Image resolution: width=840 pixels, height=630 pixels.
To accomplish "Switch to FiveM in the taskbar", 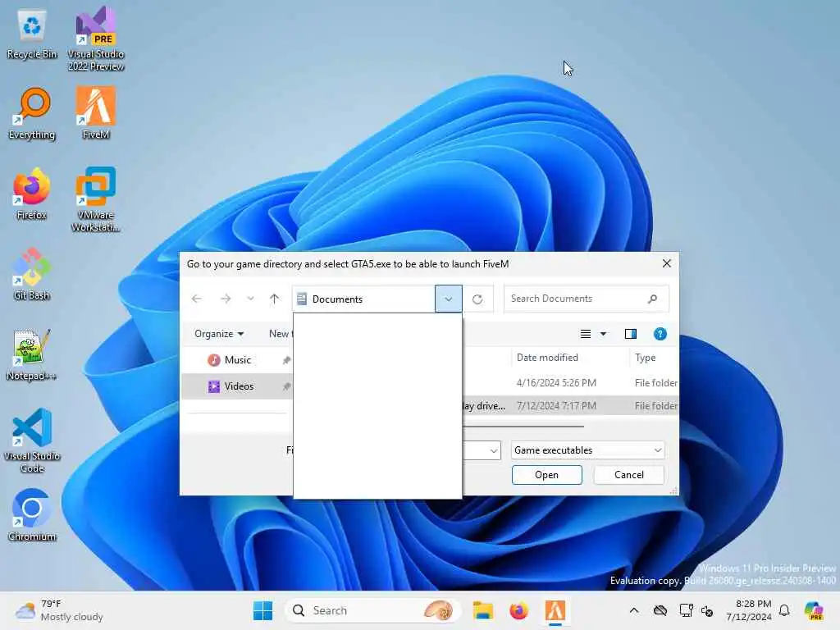I will (x=555, y=610).
